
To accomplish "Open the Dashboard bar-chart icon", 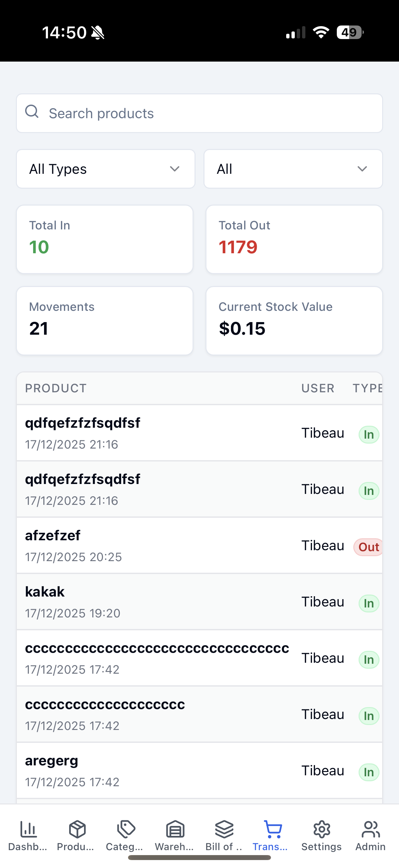I will pos(28,829).
